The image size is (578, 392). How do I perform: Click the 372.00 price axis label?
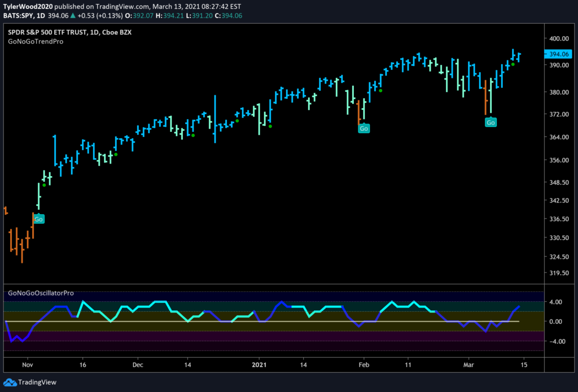[558, 114]
